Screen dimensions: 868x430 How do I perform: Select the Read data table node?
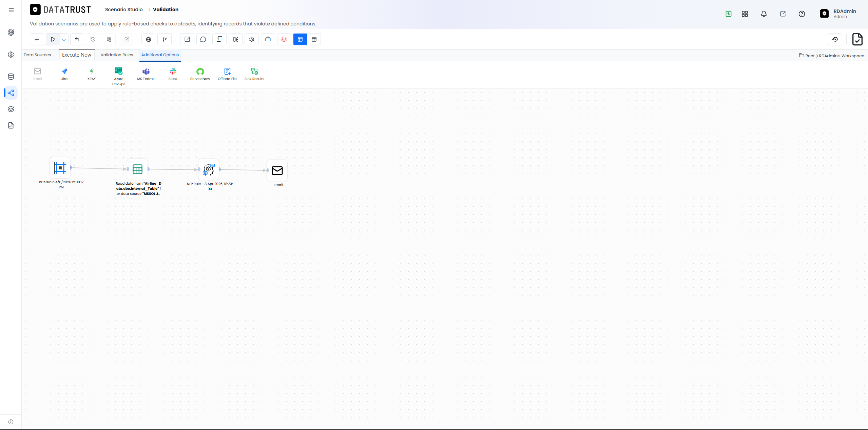(137, 169)
